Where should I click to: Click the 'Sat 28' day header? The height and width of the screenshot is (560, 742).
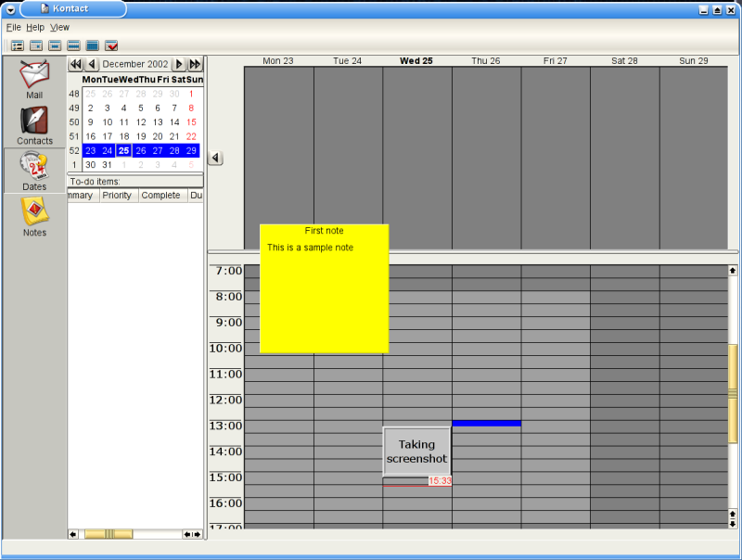tap(624, 61)
